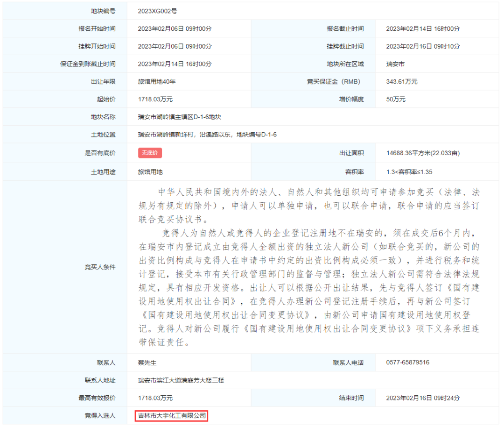Click the red 无底价 badge
This screenshot has width=504, height=427.
(150, 153)
